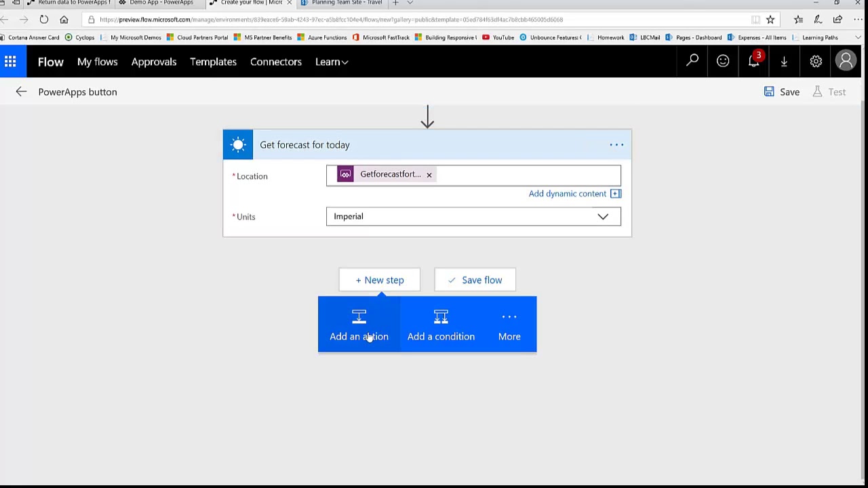Click the dynamic content icon beside the link
This screenshot has width=868, height=488.
(616, 194)
